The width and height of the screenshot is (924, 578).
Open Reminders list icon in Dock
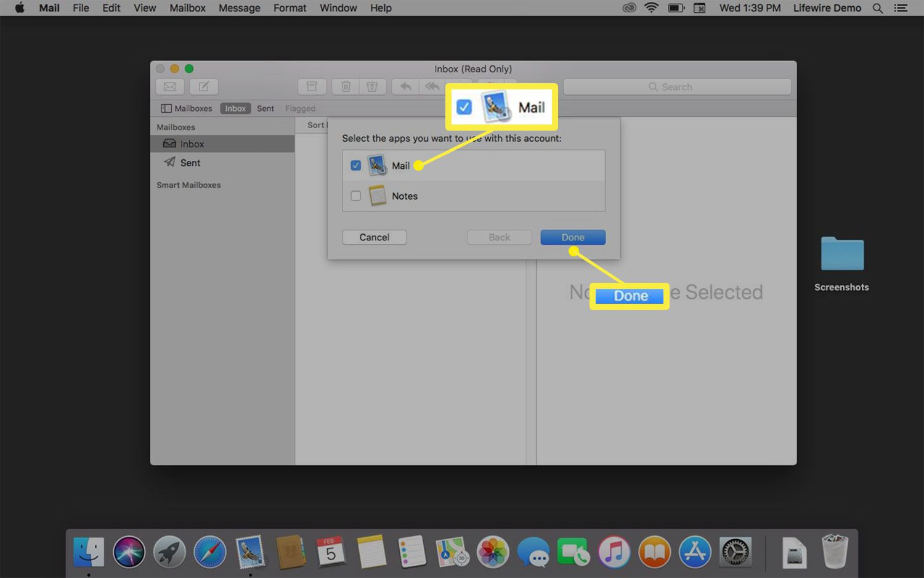411,552
